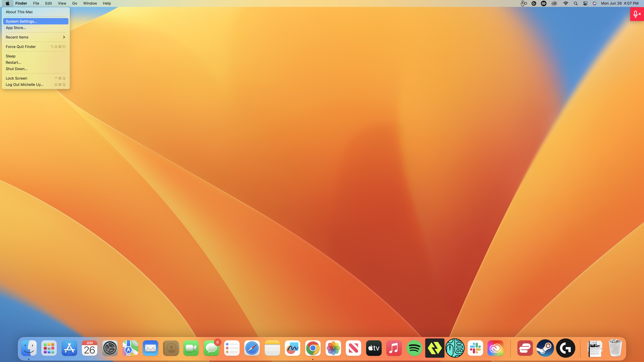
Task: Open the Go menu
Action: (x=74, y=3)
